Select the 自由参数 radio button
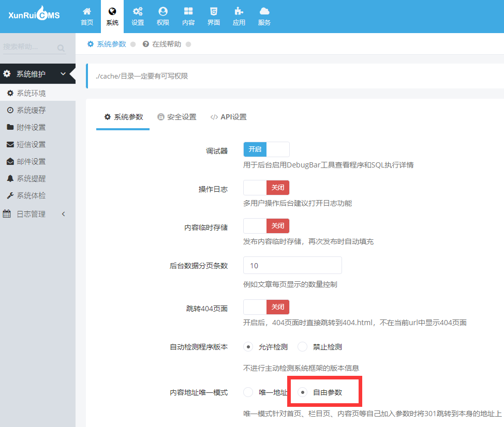This screenshot has height=427, width=504. tap(303, 392)
